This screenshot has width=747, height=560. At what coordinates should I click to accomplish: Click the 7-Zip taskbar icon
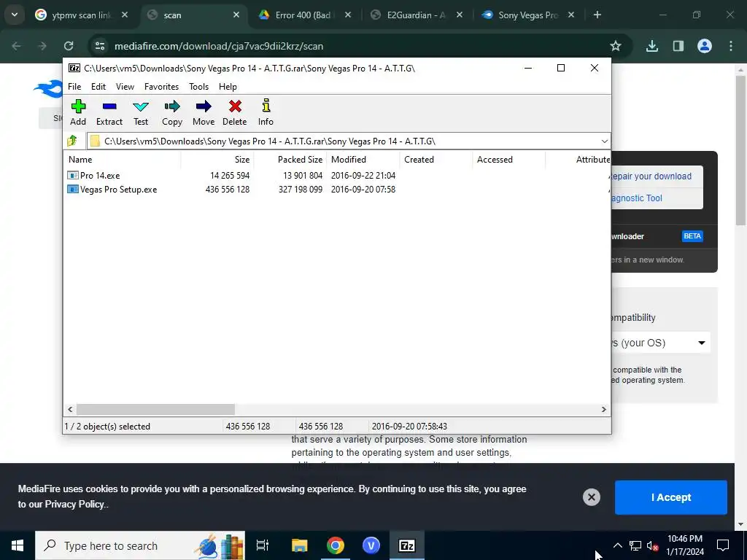(x=406, y=545)
